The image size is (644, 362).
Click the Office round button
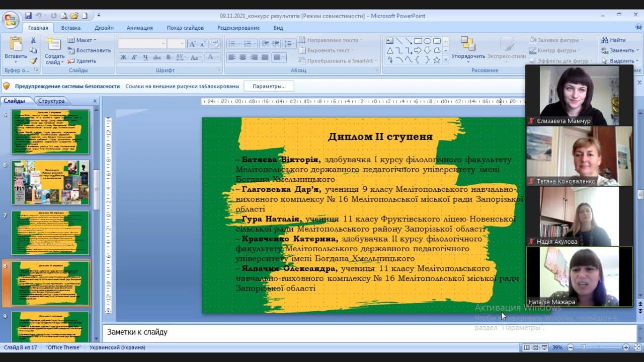[x=10, y=20]
